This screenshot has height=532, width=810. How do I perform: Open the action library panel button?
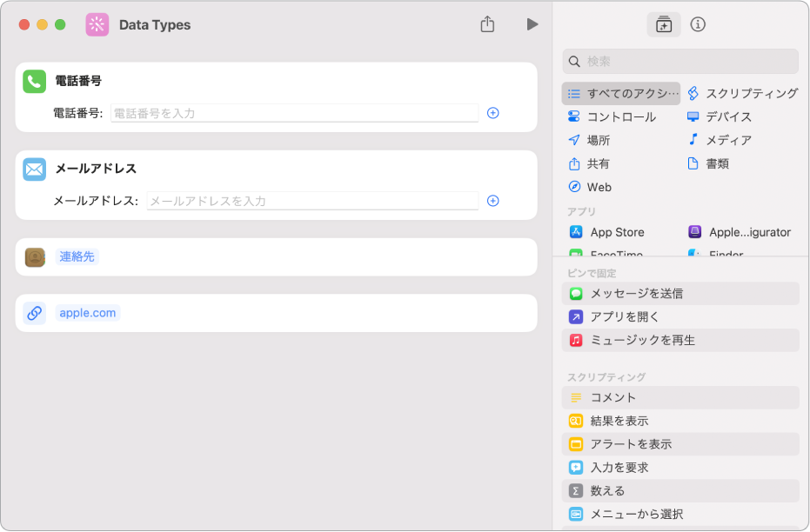click(663, 24)
